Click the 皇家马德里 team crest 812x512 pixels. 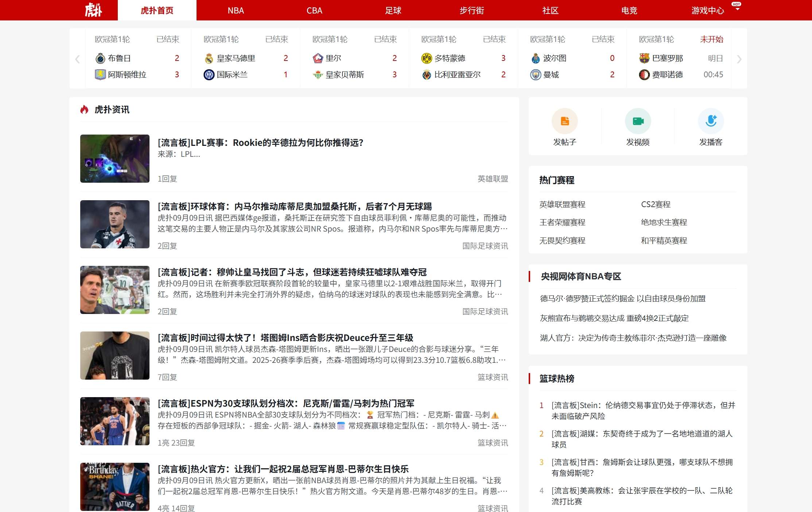(209, 58)
